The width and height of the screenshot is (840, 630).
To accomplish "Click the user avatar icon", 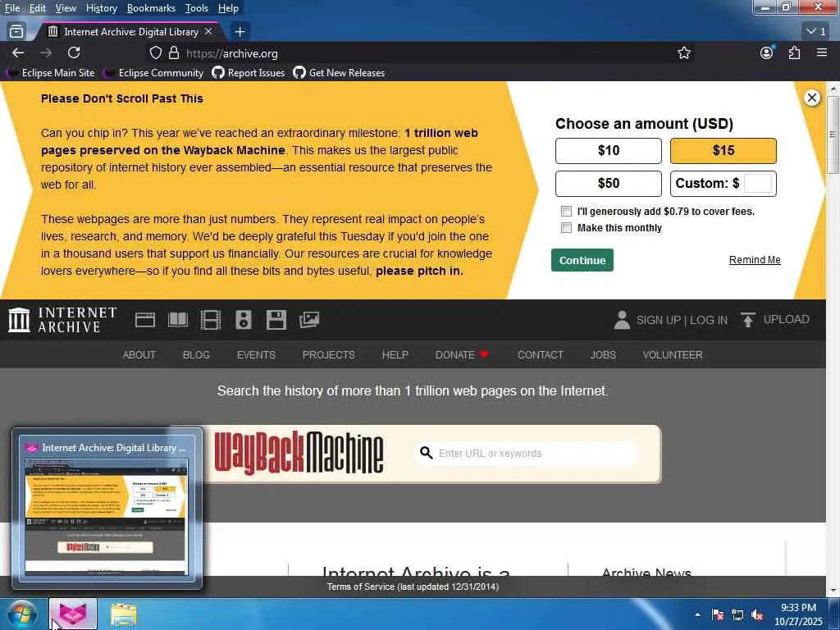I will click(622, 320).
